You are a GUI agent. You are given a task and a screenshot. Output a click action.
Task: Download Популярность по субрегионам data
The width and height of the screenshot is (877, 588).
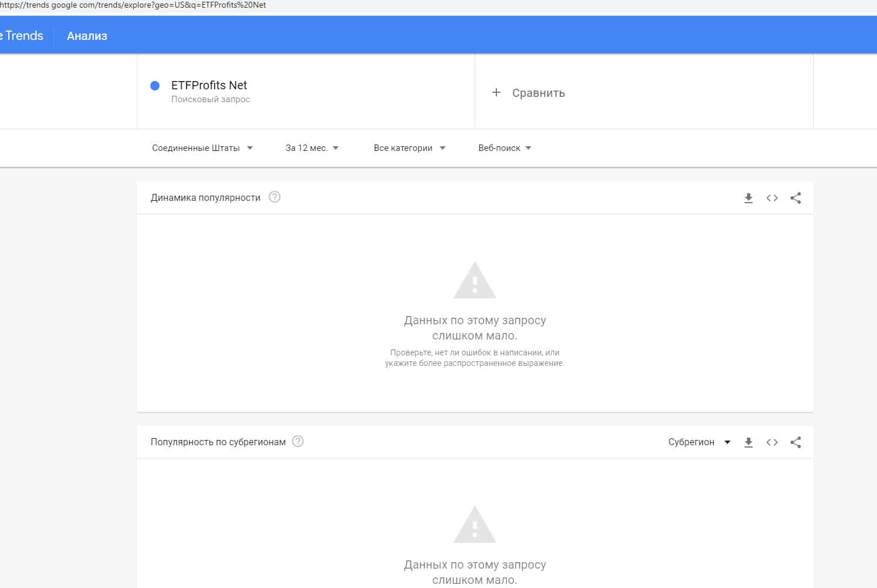click(x=748, y=442)
